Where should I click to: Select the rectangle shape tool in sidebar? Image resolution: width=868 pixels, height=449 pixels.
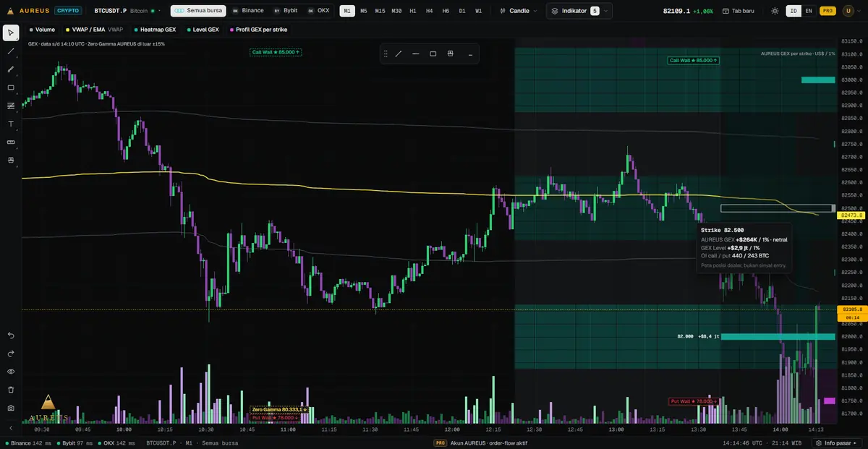(11, 87)
